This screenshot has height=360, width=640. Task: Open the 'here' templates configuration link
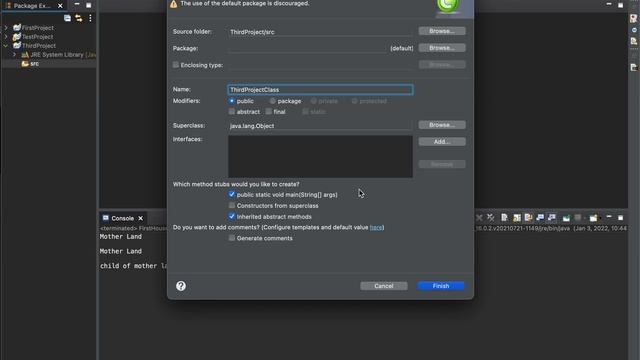[x=376, y=227]
